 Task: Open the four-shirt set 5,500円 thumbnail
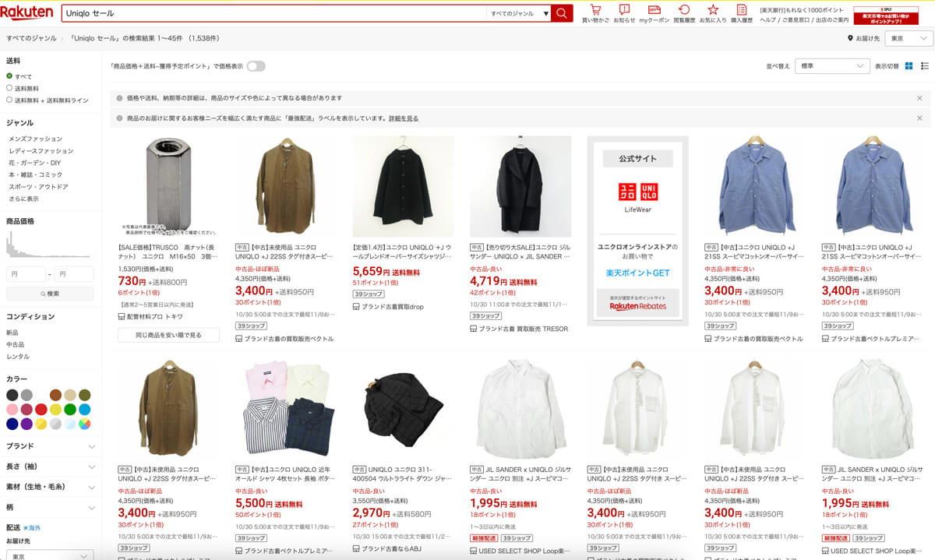point(286,410)
